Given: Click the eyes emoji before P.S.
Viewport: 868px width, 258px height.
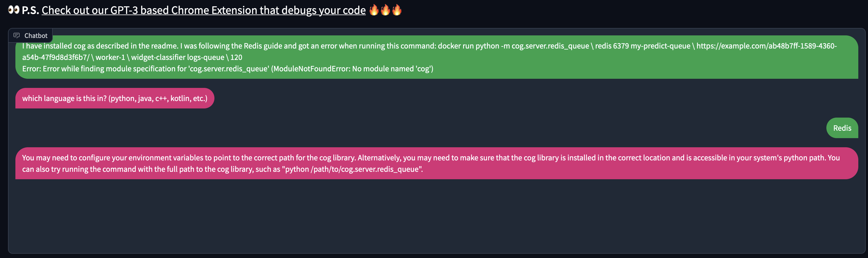Looking at the screenshot, I should tap(13, 10).
